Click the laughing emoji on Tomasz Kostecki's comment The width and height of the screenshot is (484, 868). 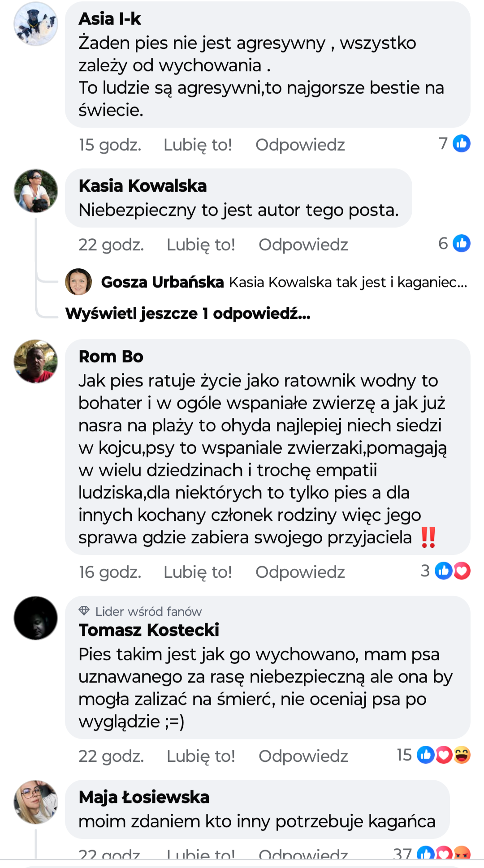(x=462, y=755)
